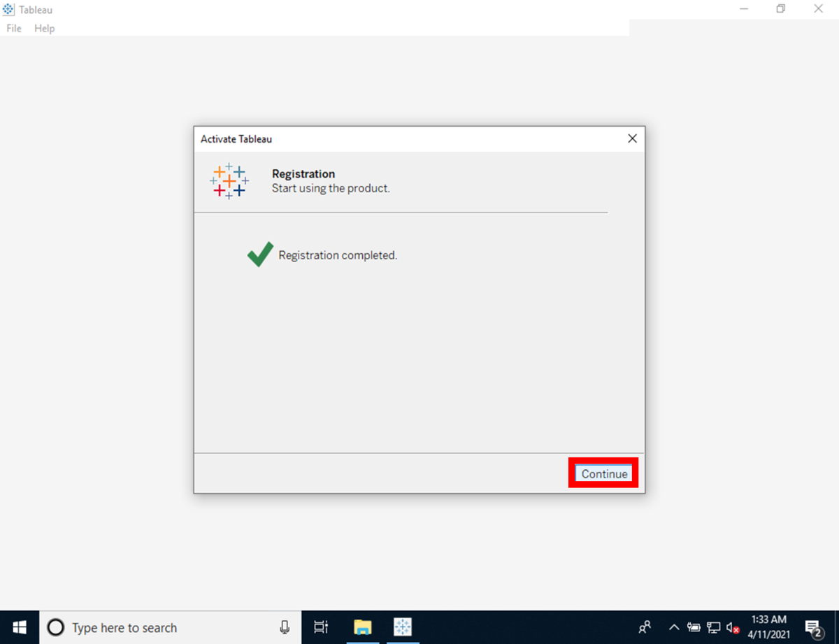Image resolution: width=839 pixels, height=644 pixels.
Task: Click the Tableau icon in title bar
Action: pos(8,10)
